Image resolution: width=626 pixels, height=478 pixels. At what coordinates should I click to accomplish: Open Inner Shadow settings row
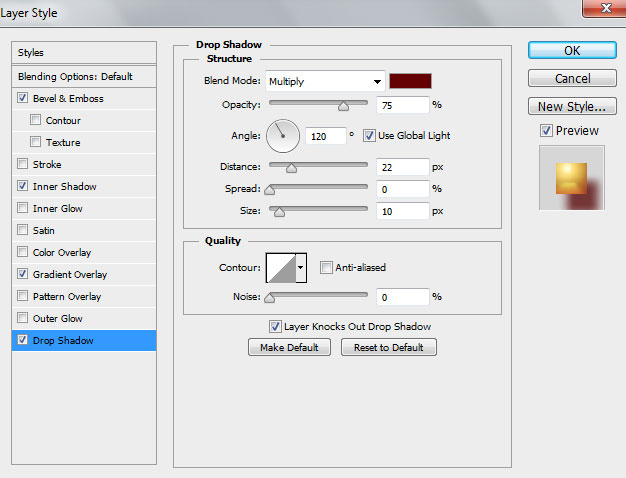(84, 186)
